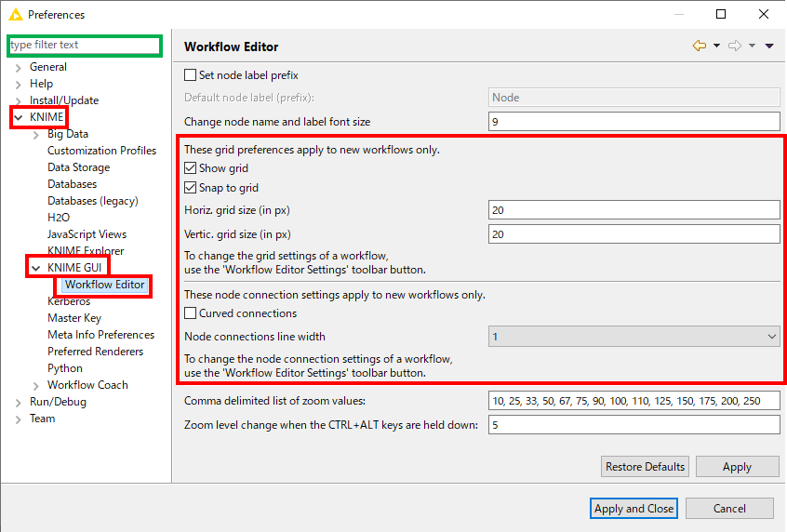
Task: Select the Team label in tree
Action: click(x=42, y=419)
